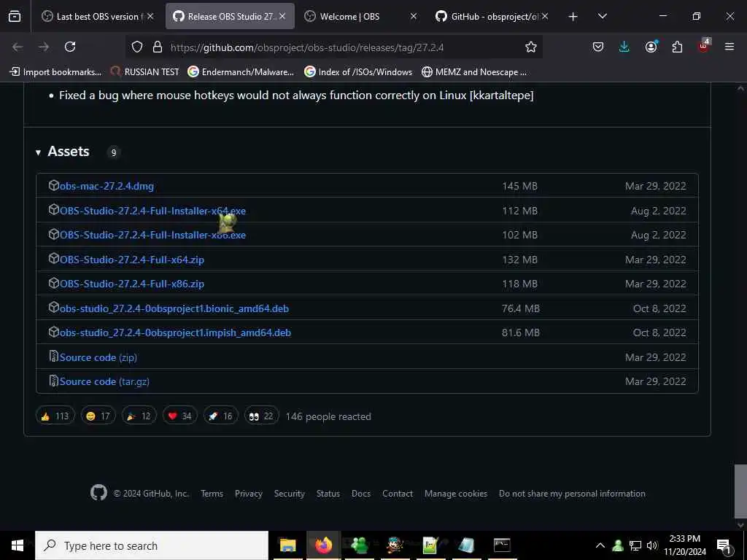
Task: Open the extensions puzzle icon
Action: click(677, 47)
